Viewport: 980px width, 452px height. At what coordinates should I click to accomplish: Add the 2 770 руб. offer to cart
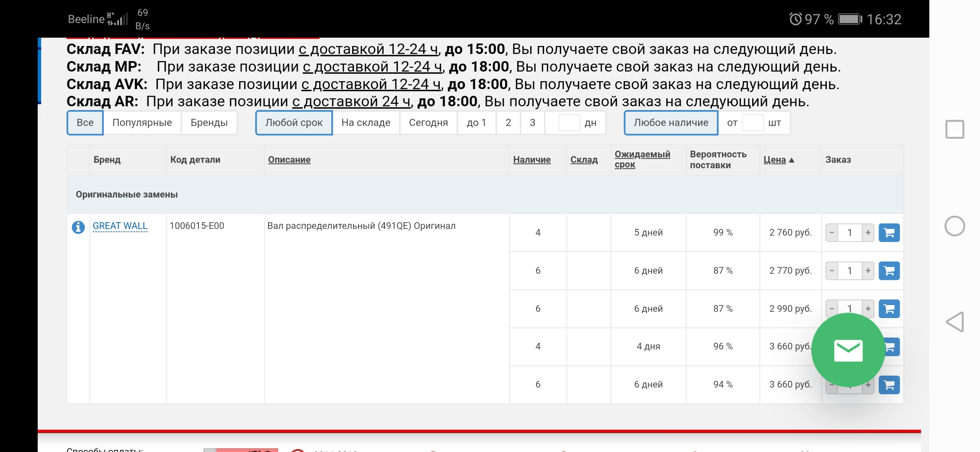pos(889,271)
